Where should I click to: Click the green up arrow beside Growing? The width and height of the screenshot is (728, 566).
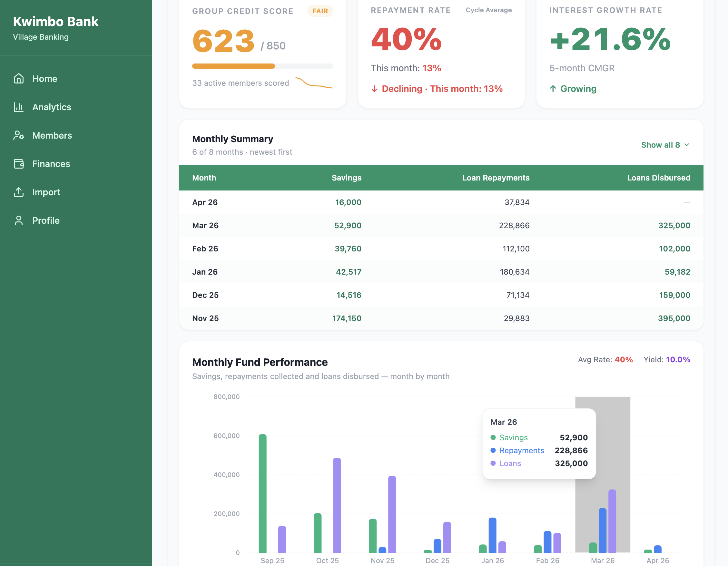[553, 89]
